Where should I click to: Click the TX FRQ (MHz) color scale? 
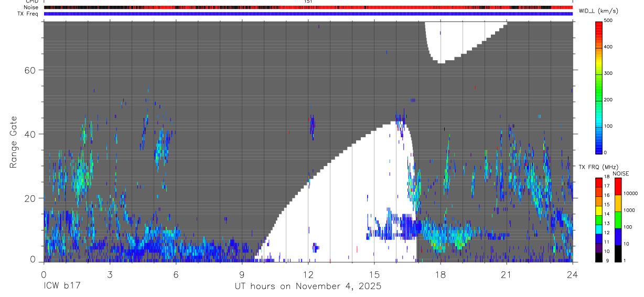coord(599,219)
